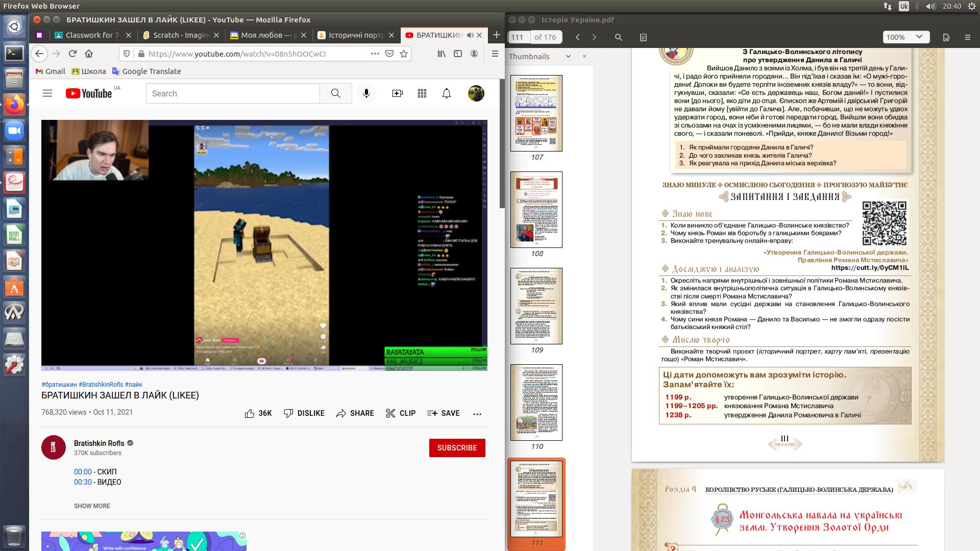Open the YouTube hamburger guide menu
This screenshot has height=551, width=980.
click(x=47, y=93)
